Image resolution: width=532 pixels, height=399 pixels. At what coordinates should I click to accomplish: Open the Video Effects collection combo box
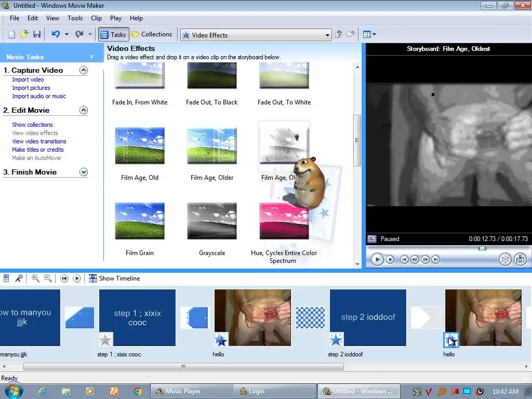(x=256, y=35)
